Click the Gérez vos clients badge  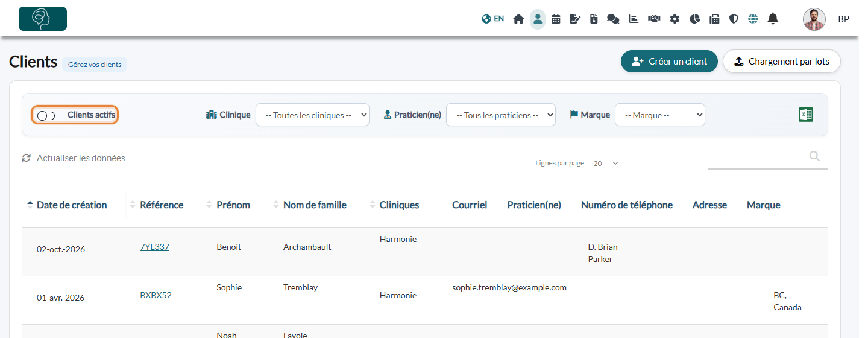[x=95, y=65]
